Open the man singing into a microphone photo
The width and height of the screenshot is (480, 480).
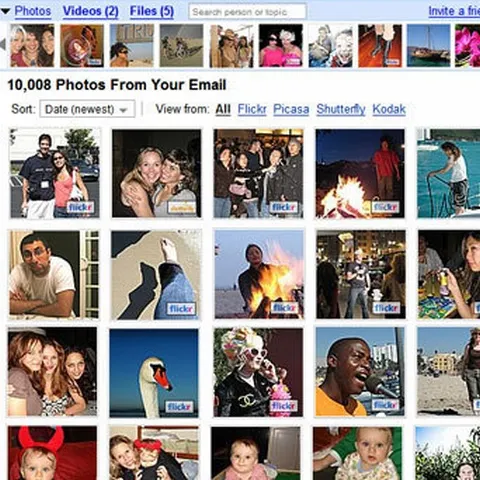[x=360, y=372]
